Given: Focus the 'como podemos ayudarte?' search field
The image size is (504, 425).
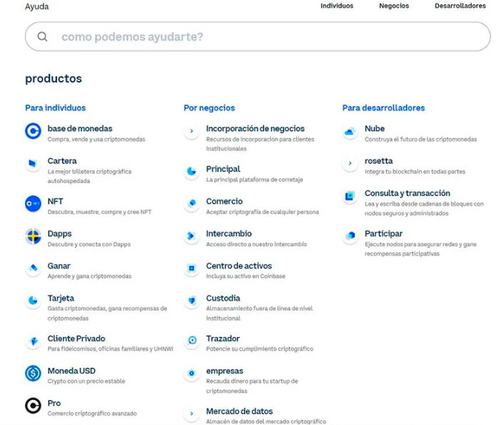Looking at the screenshot, I should pos(265,36).
